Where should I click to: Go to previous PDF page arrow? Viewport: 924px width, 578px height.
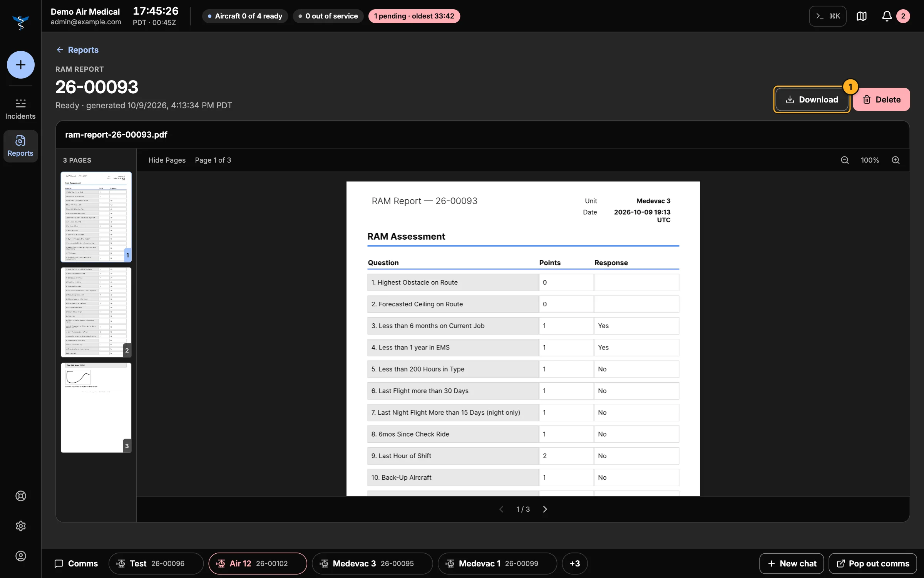501,509
